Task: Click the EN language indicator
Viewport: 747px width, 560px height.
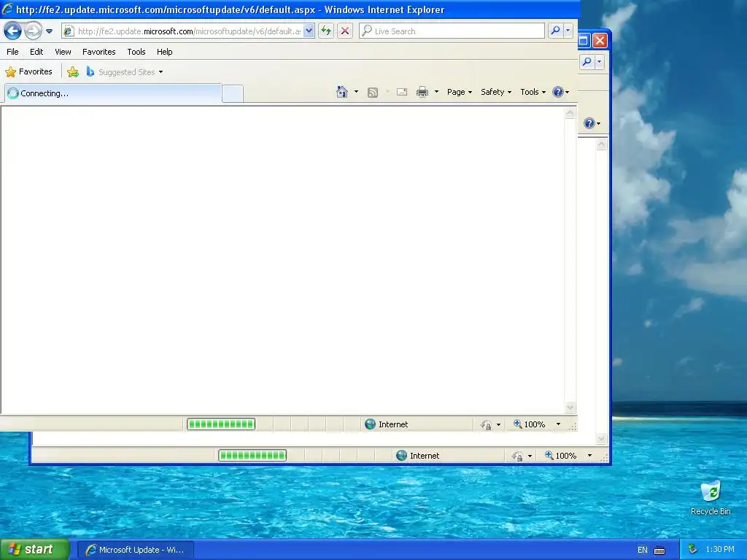Action: [x=643, y=550]
